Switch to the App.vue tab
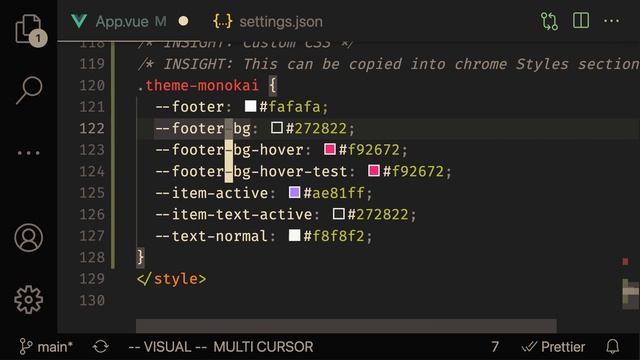The image size is (640, 360). (129, 21)
